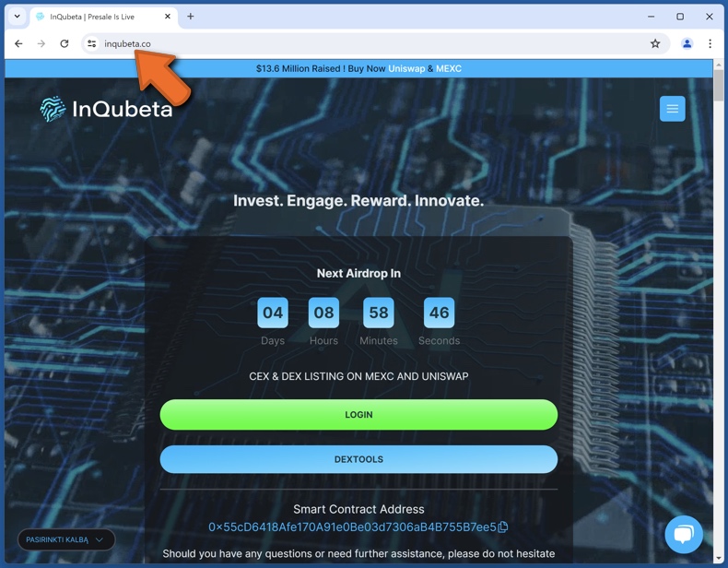This screenshot has height=568, width=728.
Task: Click the browser forward arrow
Action: tap(41, 43)
